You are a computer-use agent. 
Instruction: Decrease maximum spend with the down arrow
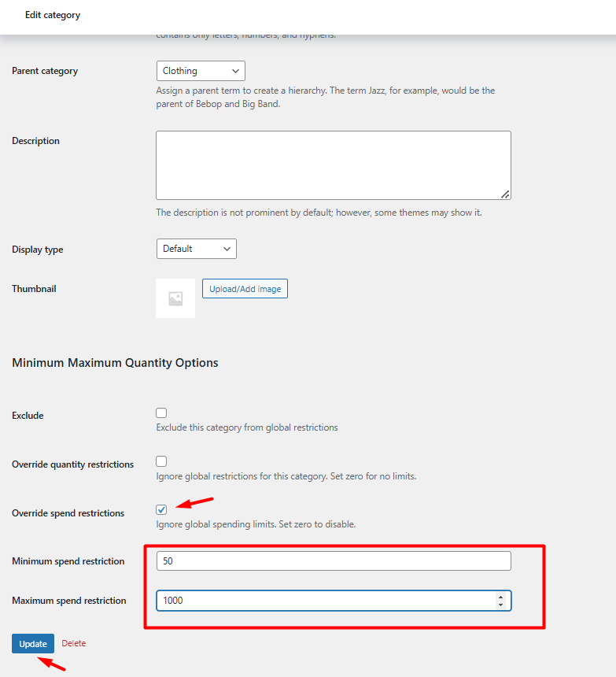500,605
